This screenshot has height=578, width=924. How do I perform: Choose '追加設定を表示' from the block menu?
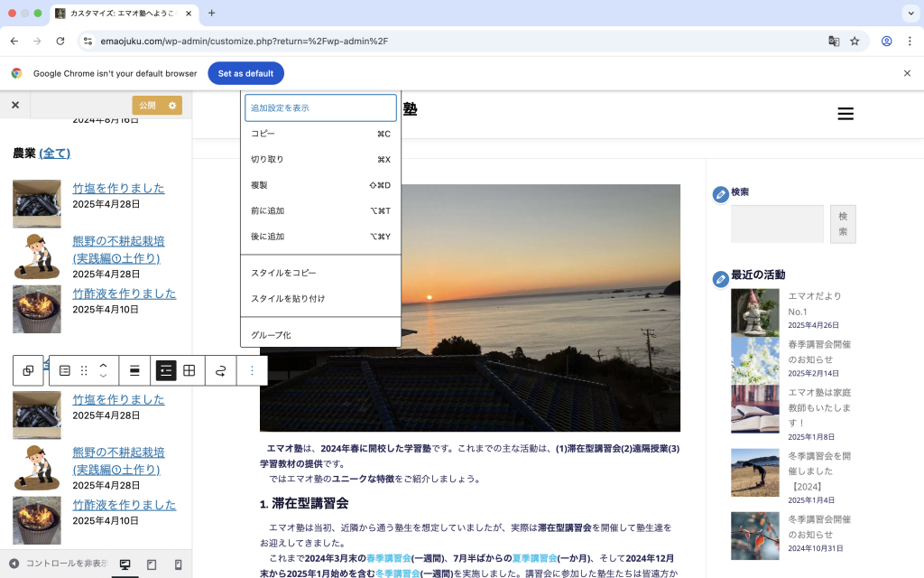320,108
